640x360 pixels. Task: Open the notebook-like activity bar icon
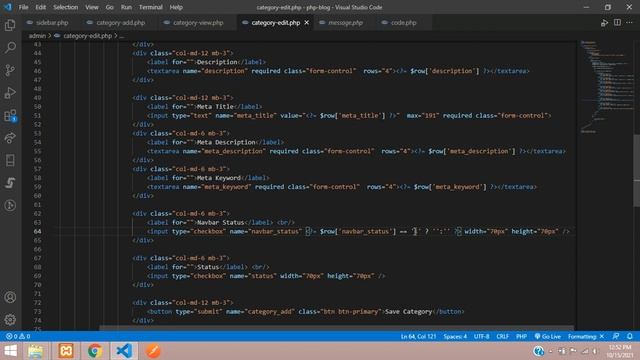click(x=10, y=160)
